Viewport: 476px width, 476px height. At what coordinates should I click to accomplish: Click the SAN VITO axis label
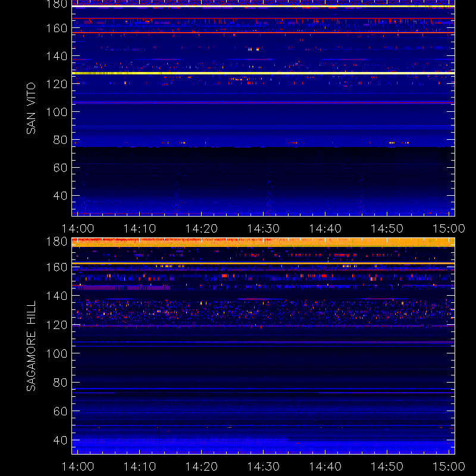tap(31, 108)
